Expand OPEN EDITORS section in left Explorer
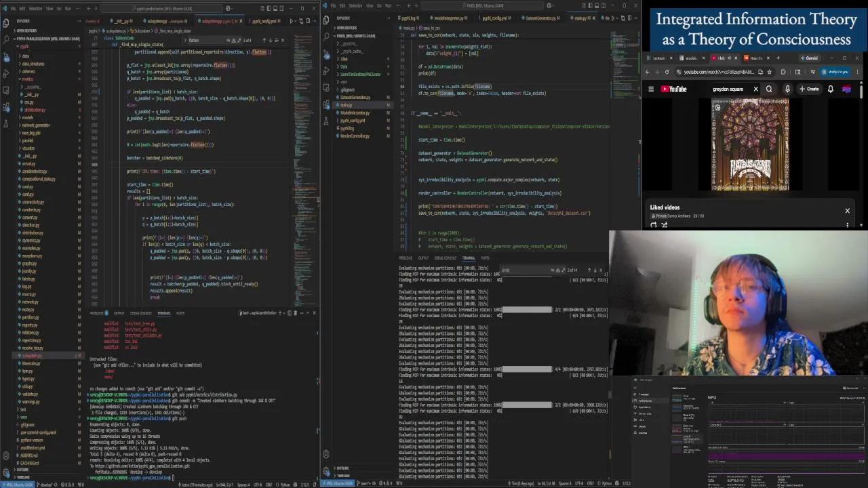 tap(27, 30)
